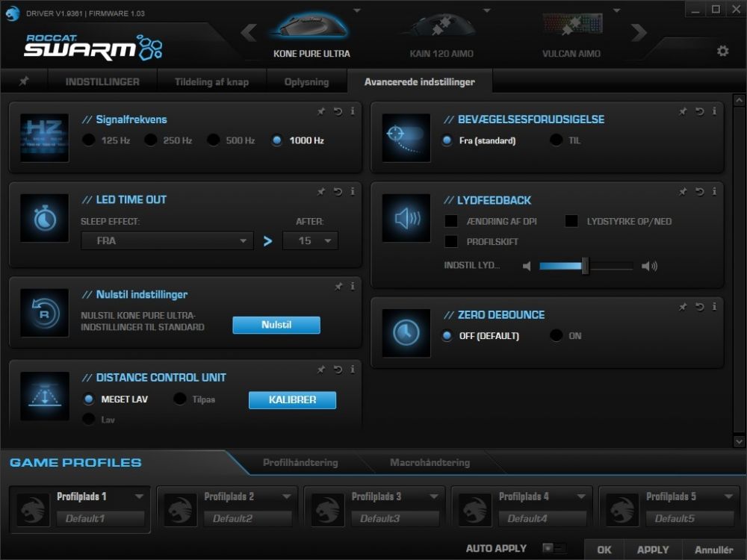Viewport: 747px width, 560px height.
Task: Open Macrohåndtering tab
Action: (430, 462)
